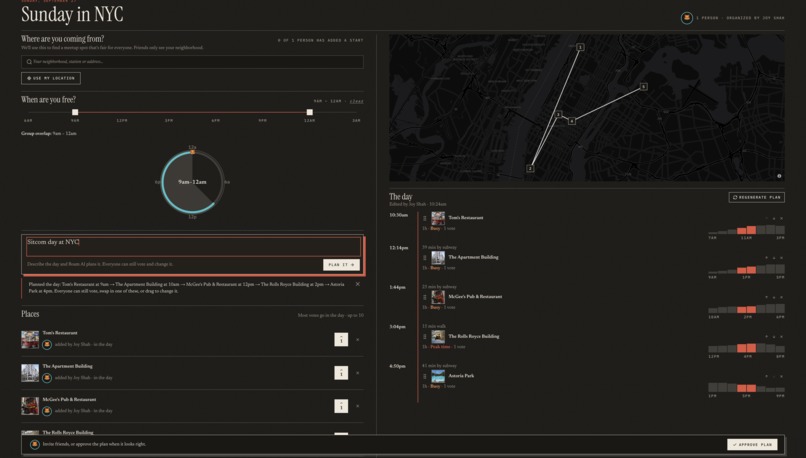Click the busyness chart for Astoria Park
This screenshot has width=806, height=458.
tap(746, 387)
